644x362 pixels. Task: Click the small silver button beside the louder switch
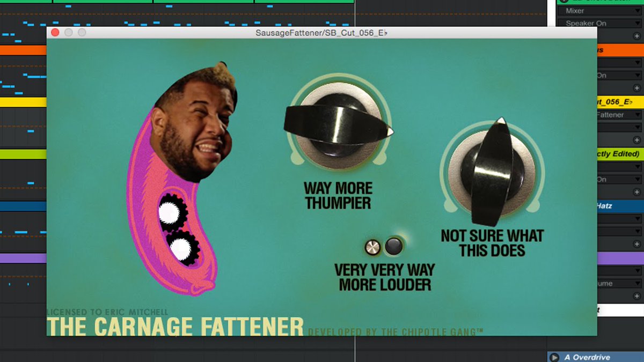(x=372, y=247)
